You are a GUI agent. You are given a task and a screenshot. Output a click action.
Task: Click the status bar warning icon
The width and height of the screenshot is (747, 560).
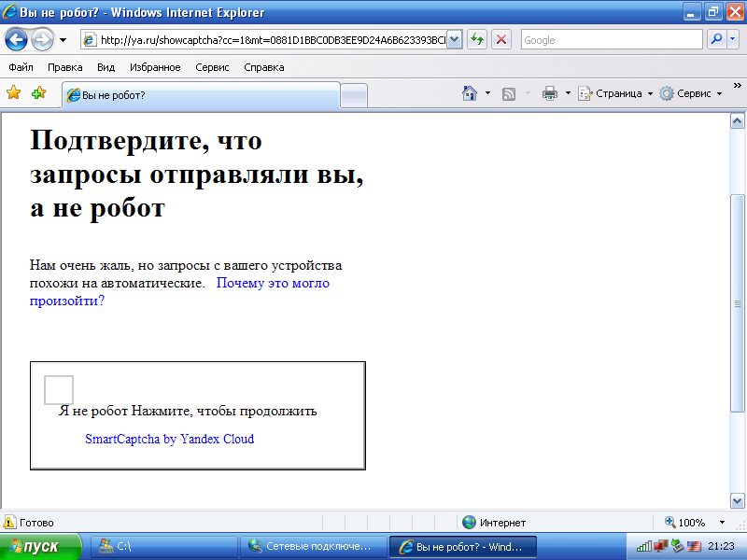coord(9,522)
